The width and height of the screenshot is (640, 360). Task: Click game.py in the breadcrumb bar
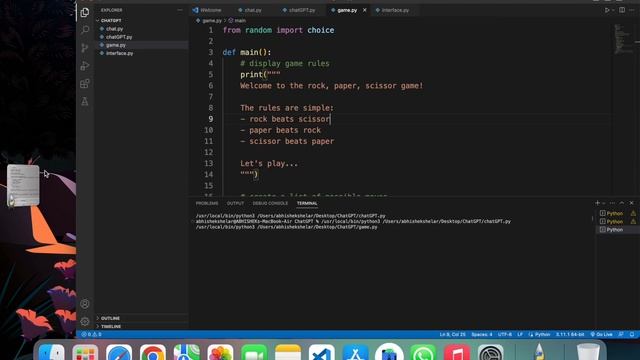[x=212, y=20]
